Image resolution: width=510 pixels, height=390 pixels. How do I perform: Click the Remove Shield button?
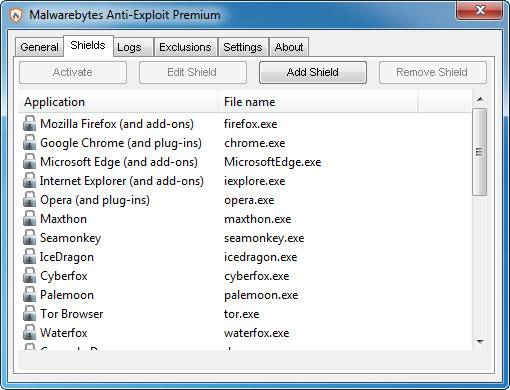click(432, 72)
